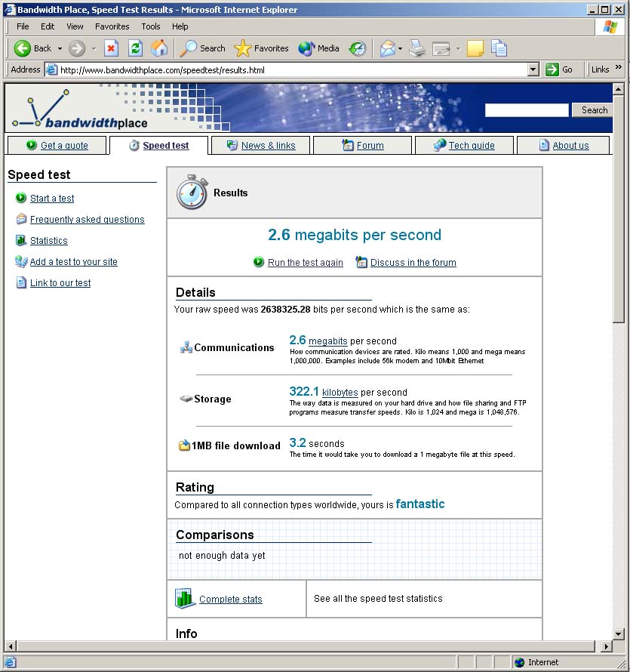Click the icon beside Frequently asked questions
Screen dimensions: 630x672
[x=21, y=219]
